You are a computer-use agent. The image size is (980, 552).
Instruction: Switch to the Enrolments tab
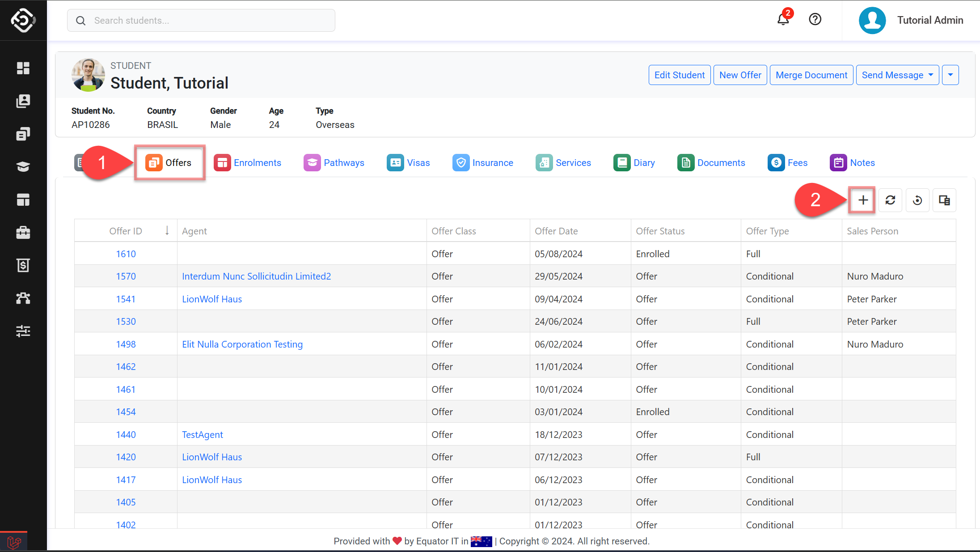248,163
